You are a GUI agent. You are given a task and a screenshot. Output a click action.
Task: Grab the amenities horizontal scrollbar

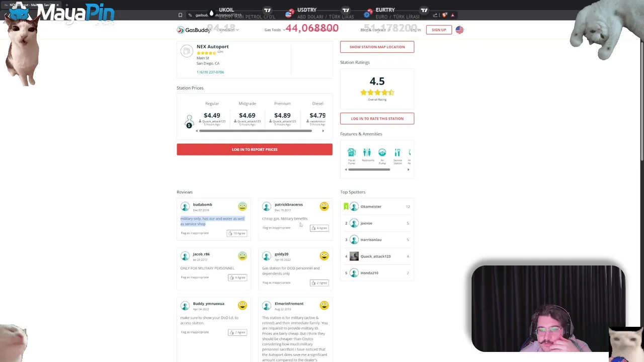(x=369, y=169)
